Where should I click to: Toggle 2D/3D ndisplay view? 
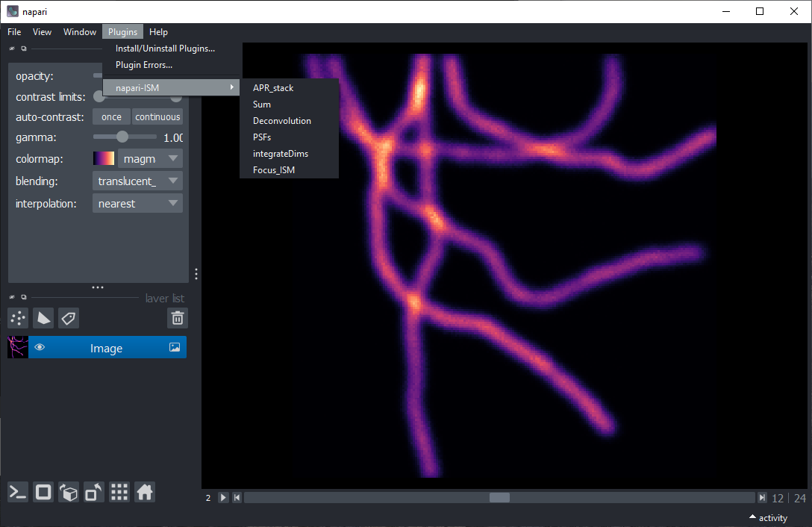coord(43,492)
